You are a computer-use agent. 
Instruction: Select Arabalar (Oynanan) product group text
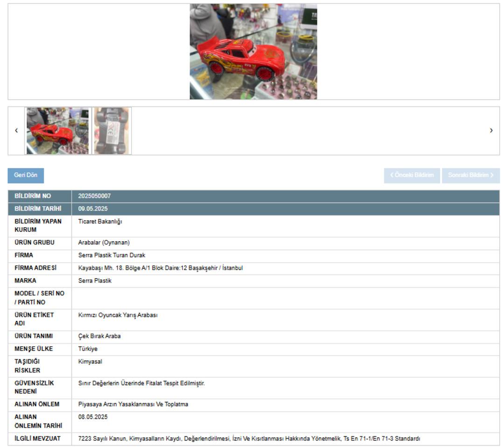tap(104, 243)
